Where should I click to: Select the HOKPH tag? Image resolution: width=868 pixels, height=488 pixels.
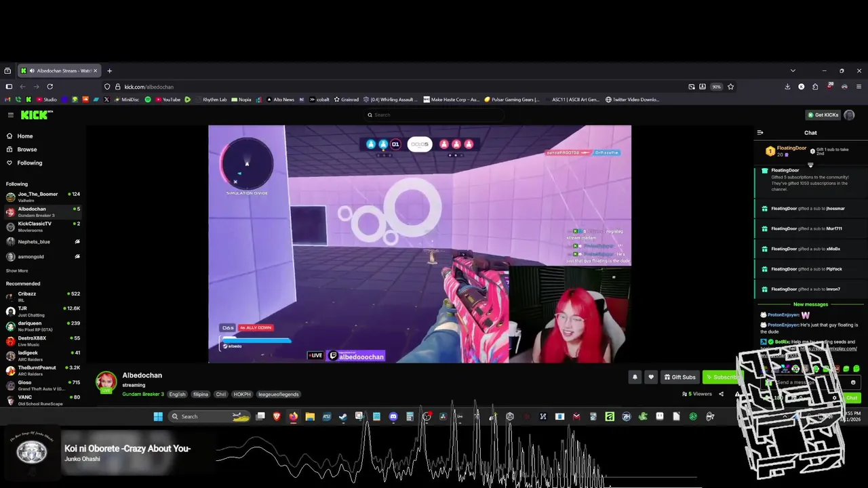(242, 394)
